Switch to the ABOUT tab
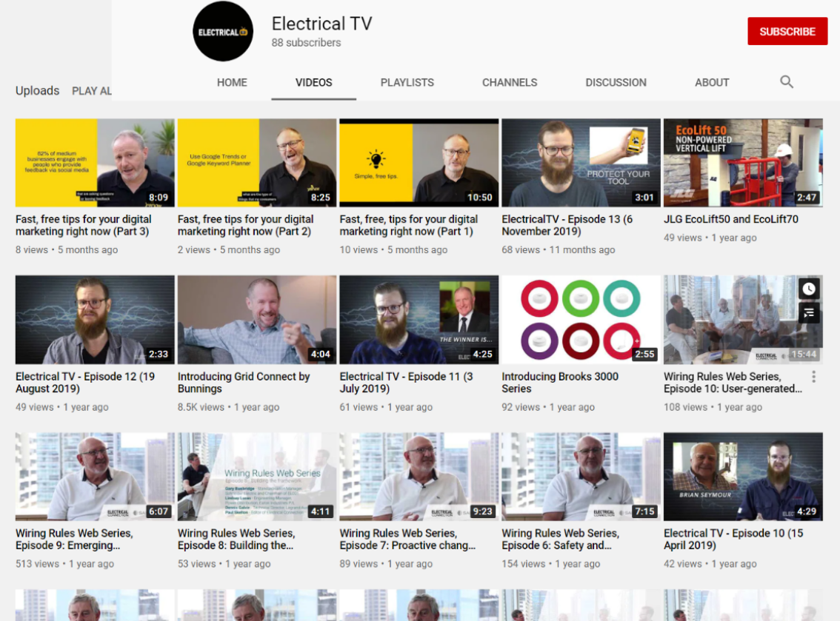 click(x=711, y=82)
